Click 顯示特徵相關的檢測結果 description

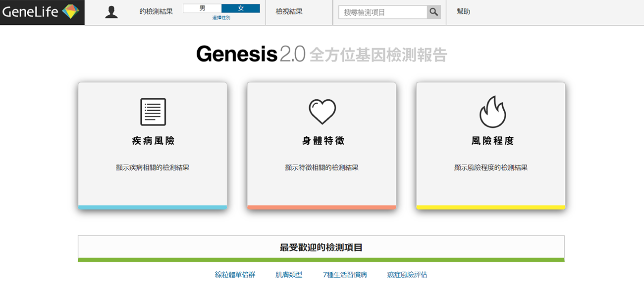[x=322, y=168]
